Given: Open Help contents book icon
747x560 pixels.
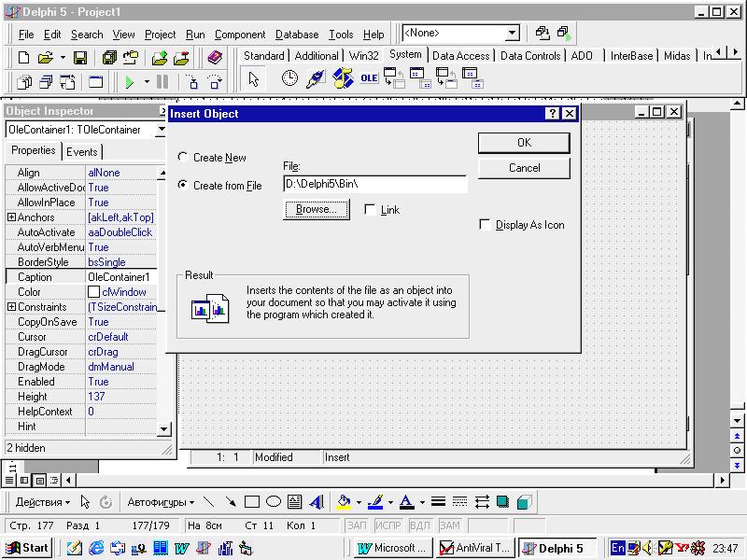Looking at the screenshot, I should click(216, 58).
